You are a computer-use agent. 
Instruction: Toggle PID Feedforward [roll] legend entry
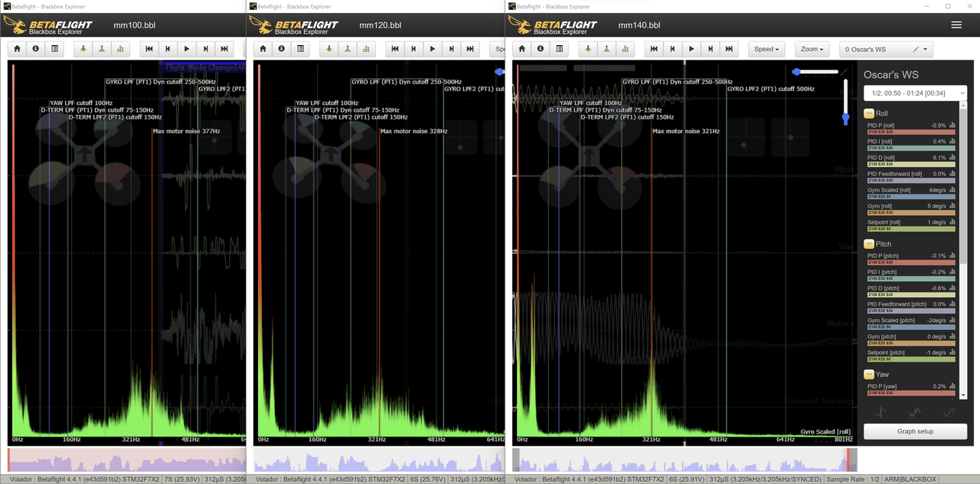911,177
